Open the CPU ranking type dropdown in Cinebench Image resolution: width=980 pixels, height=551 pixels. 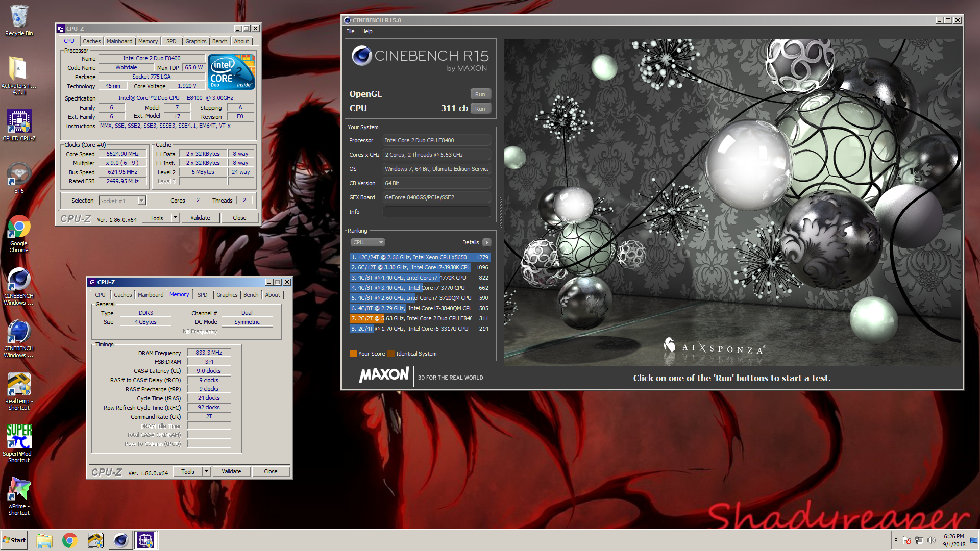click(x=367, y=242)
